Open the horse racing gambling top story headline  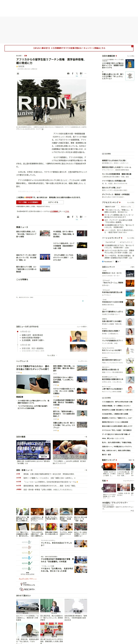click(33, 368)
